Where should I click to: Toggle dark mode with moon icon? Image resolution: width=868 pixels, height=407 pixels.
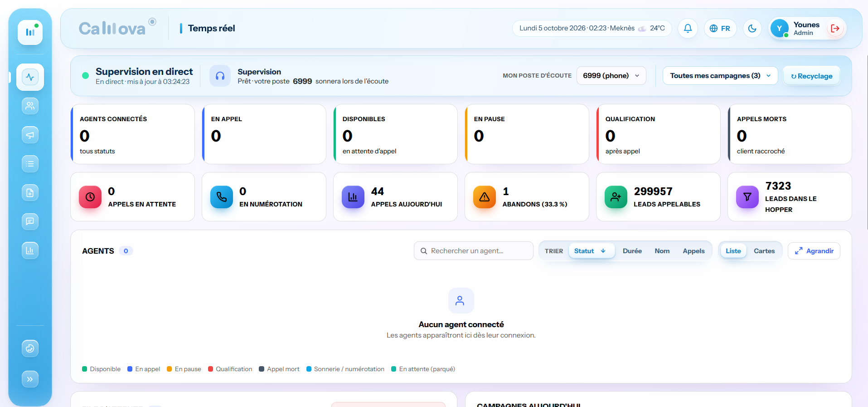pyautogui.click(x=752, y=29)
